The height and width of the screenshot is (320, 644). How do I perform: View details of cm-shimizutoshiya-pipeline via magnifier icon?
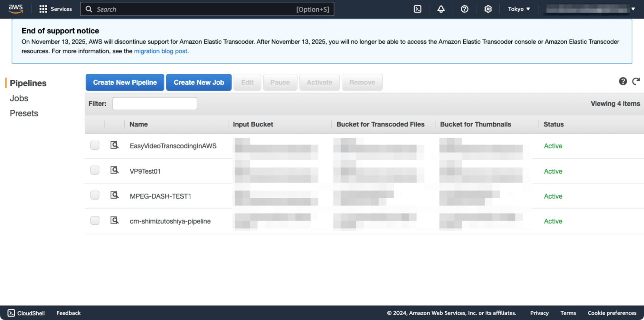tap(114, 220)
